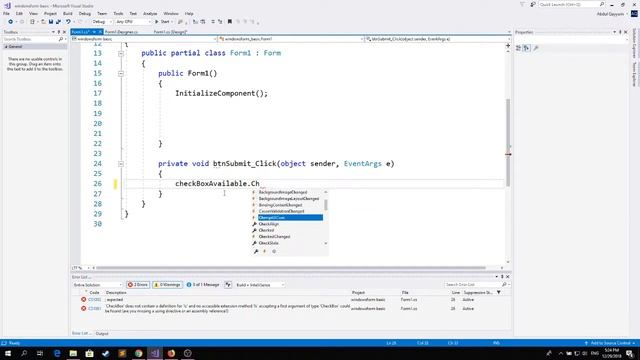Click the Navigate Backward toolbar icon
This screenshot has height=360, width=640.
pyautogui.click(x=11, y=22)
